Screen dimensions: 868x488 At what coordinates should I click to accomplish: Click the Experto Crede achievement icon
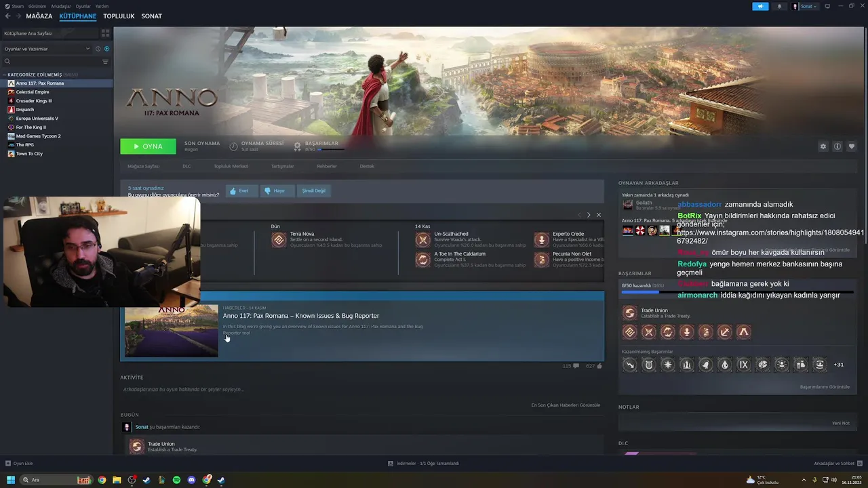point(542,239)
